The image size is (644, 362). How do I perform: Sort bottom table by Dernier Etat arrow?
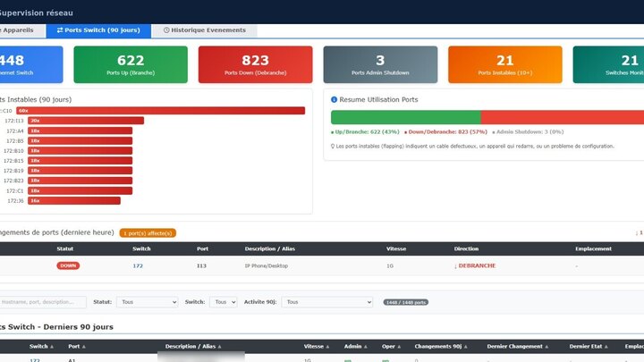[x=606, y=347]
